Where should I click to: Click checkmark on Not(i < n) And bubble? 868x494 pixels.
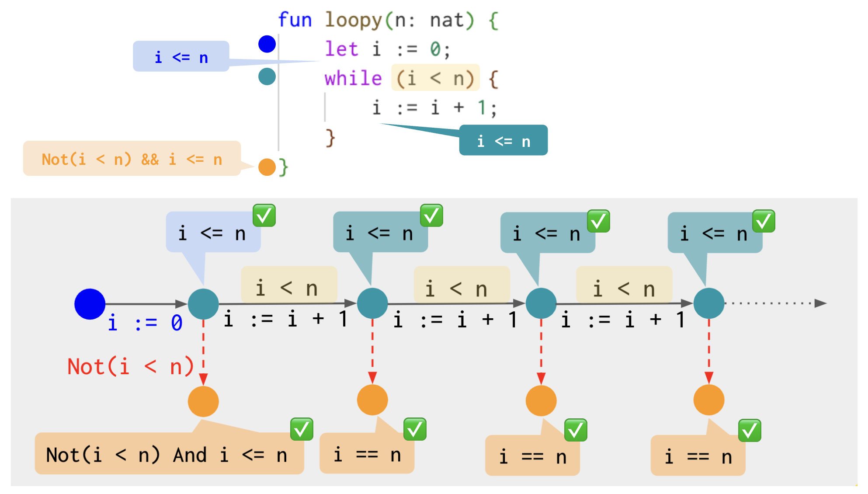click(302, 429)
